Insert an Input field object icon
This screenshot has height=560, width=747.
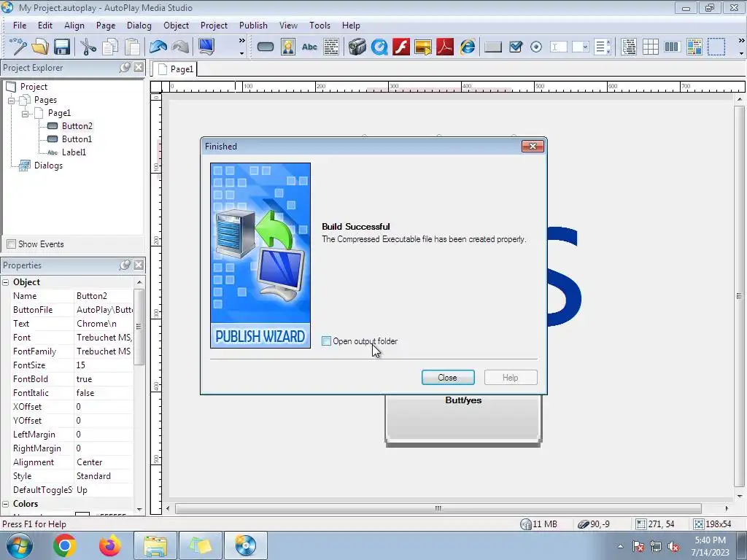pos(558,47)
